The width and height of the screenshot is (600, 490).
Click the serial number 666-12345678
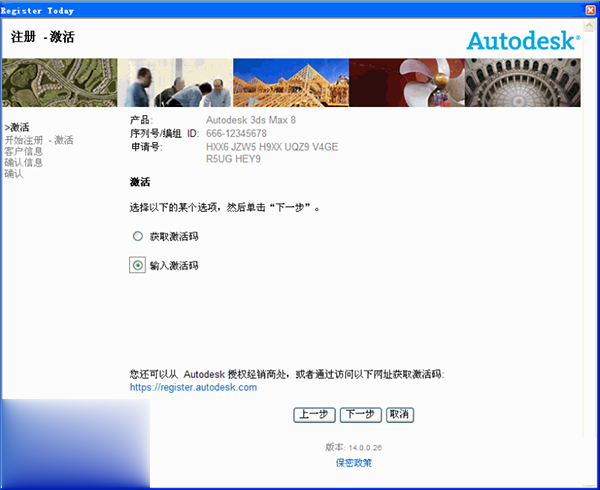(236, 133)
